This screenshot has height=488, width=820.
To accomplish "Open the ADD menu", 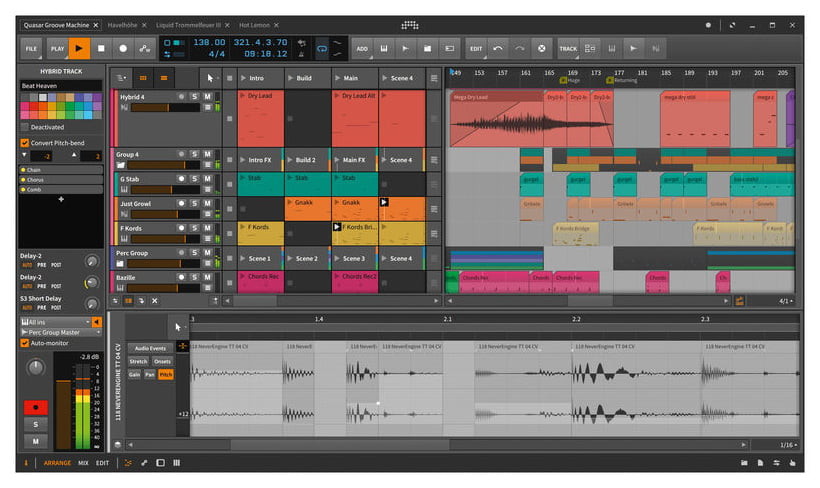I will click(362, 49).
